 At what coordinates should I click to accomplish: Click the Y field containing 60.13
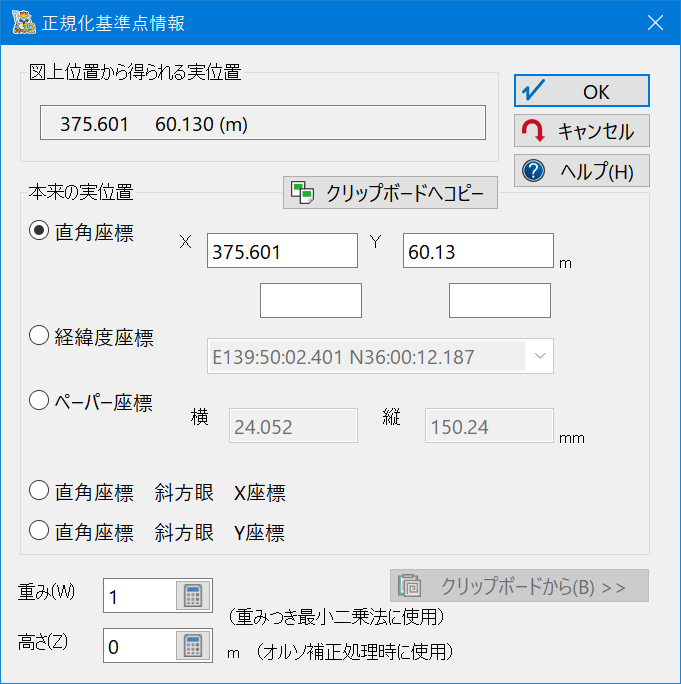click(x=478, y=250)
